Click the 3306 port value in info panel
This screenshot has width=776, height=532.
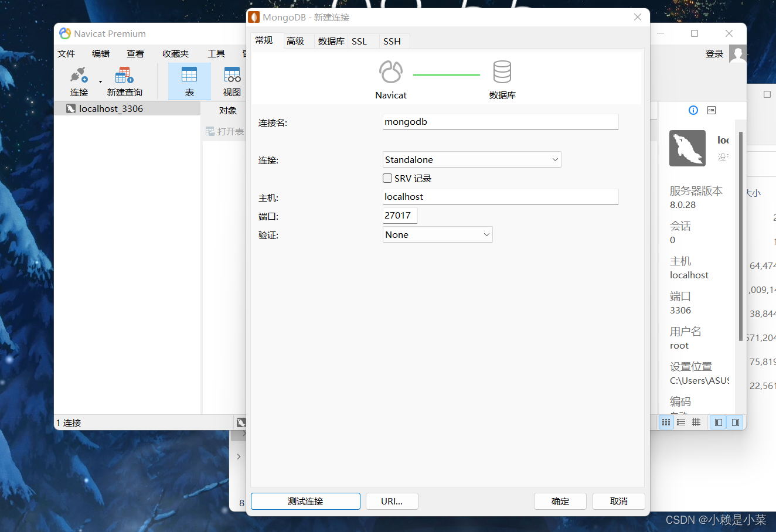pos(680,311)
